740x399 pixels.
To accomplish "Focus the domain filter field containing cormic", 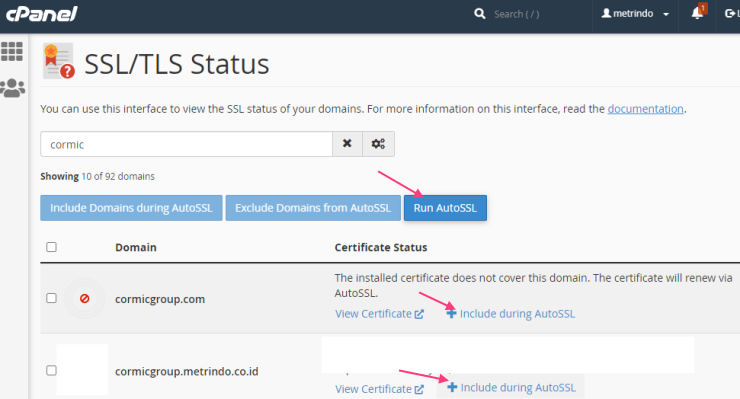I will 186,144.
